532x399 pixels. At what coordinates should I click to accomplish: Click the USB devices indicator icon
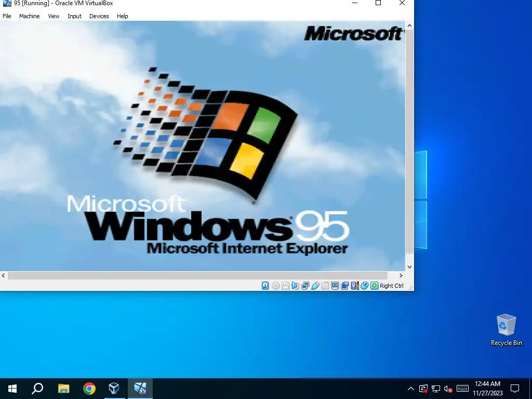tap(315, 286)
